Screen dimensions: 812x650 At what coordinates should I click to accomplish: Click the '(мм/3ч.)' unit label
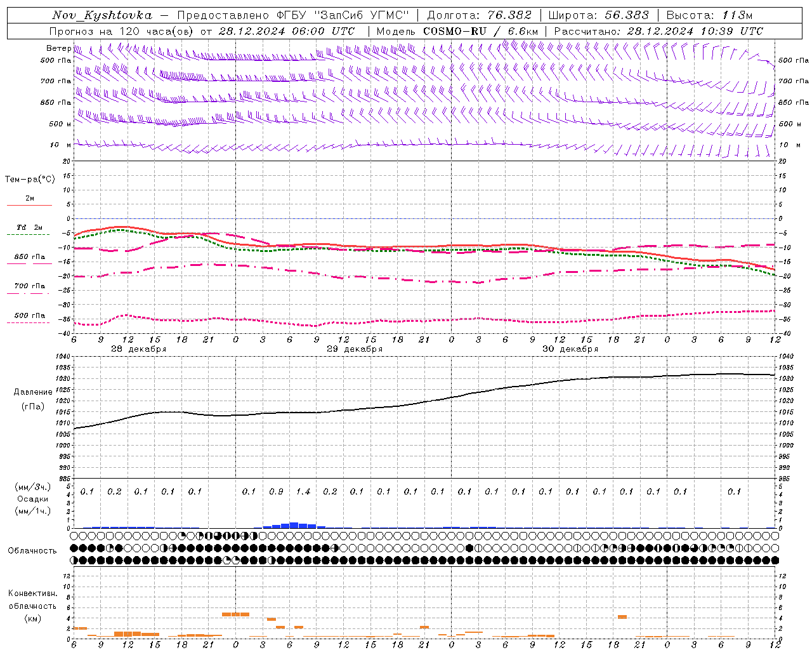coord(33,487)
